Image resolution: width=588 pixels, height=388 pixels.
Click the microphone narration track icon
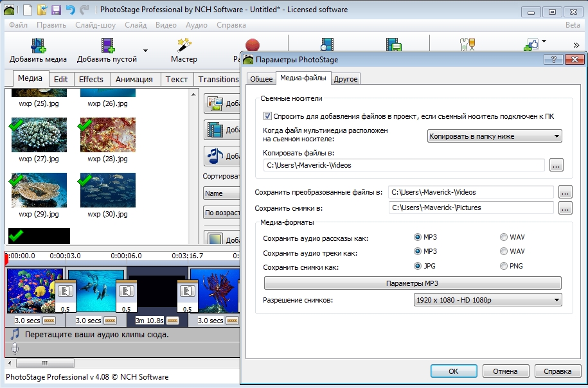15,349
